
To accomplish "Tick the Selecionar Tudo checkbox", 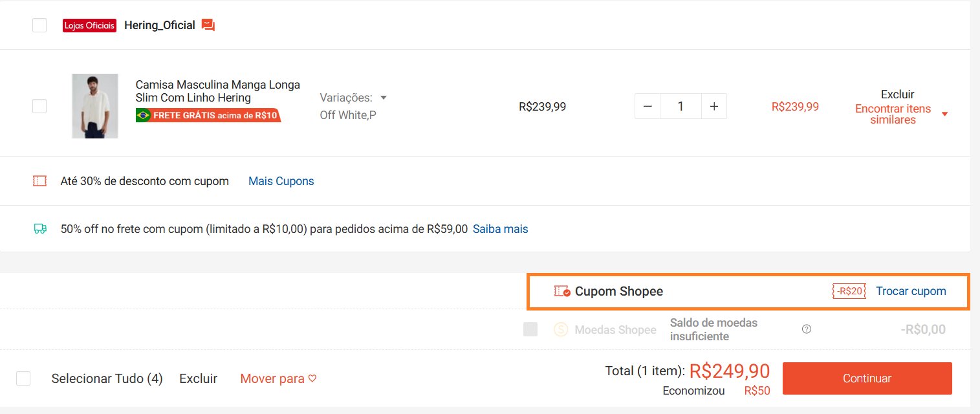I will [23, 378].
